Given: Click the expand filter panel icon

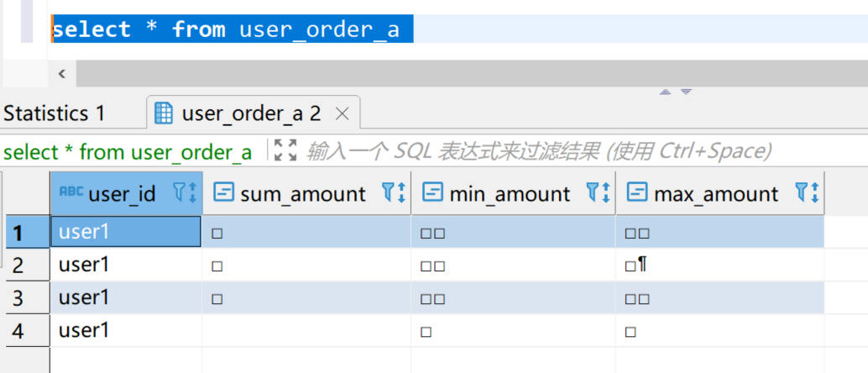Looking at the screenshot, I should click(286, 151).
